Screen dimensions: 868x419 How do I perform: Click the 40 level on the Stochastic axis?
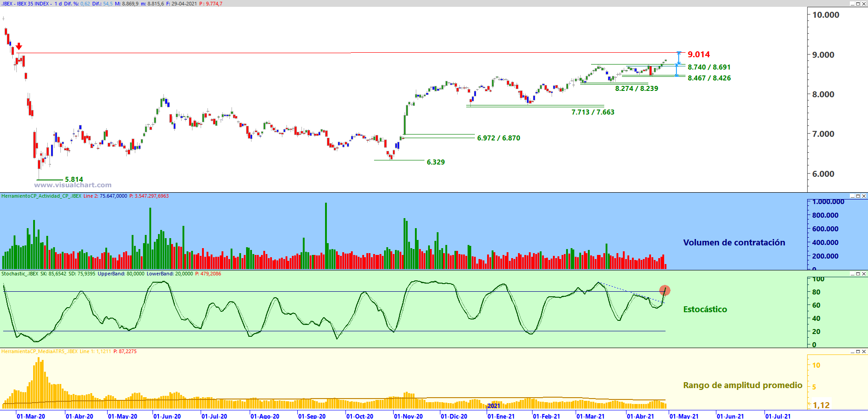(x=816, y=319)
